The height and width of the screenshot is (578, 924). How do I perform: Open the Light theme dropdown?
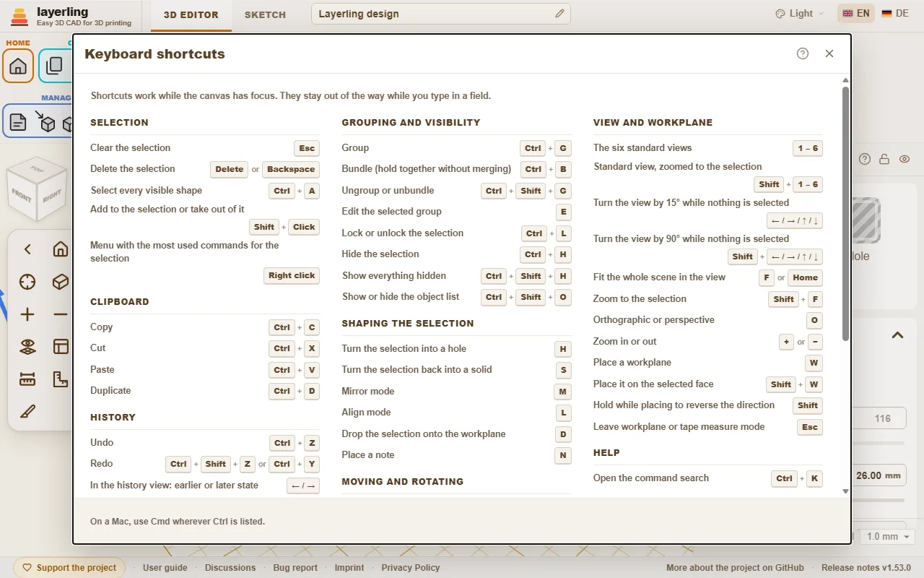(799, 13)
